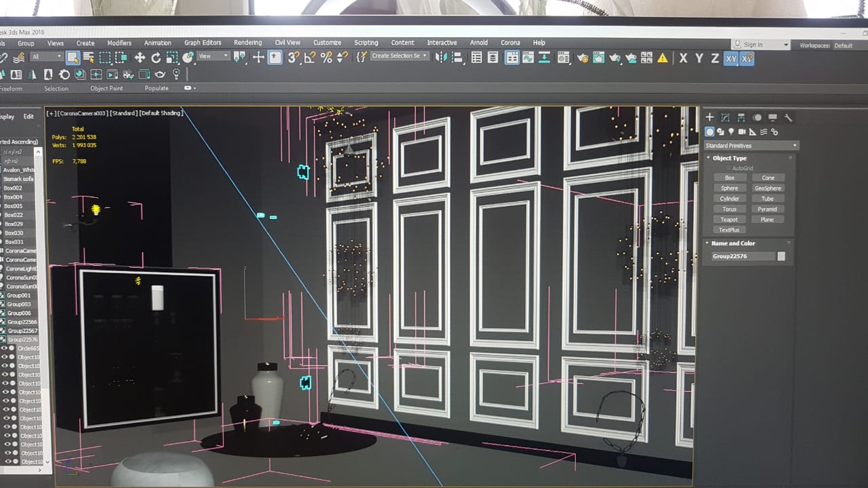Toggle the Scene Explorer icon
This screenshot has width=868, height=488.
coord(477,58)
